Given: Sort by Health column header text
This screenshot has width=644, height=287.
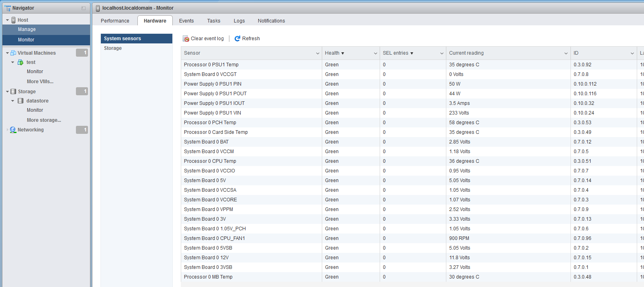Looking at the screenshot, I should [x=332, y=53].
